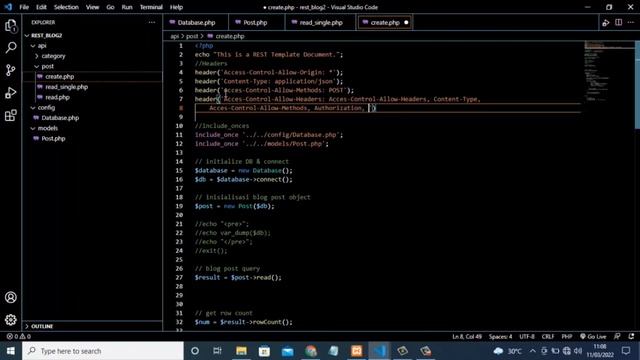Change encoding via UTF-8 status item

(x=527, y=336)
